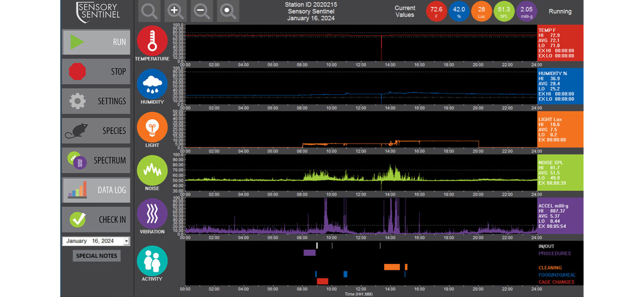Open SPECIAL NOTES
Image resolution: width=644 pixels, height=297 pixels.
tap(97, 256)
